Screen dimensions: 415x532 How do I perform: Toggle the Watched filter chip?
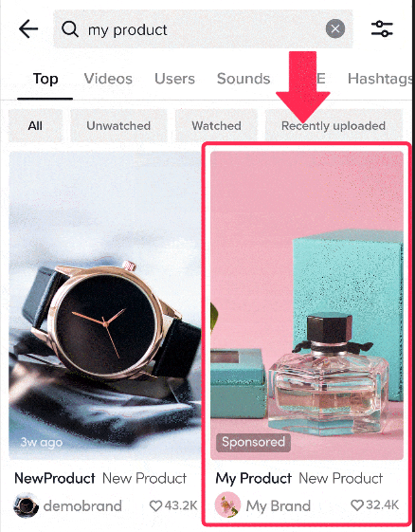click(x=216, y=126)
